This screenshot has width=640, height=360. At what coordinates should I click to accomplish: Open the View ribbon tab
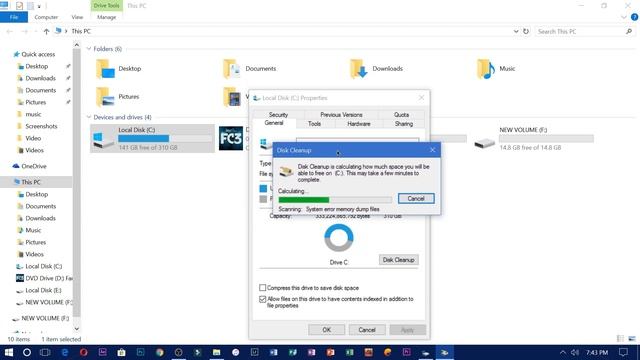(77, 17)
